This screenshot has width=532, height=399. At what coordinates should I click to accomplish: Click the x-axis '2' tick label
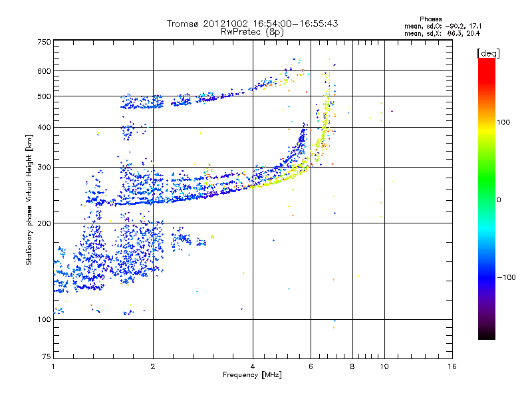153,366
